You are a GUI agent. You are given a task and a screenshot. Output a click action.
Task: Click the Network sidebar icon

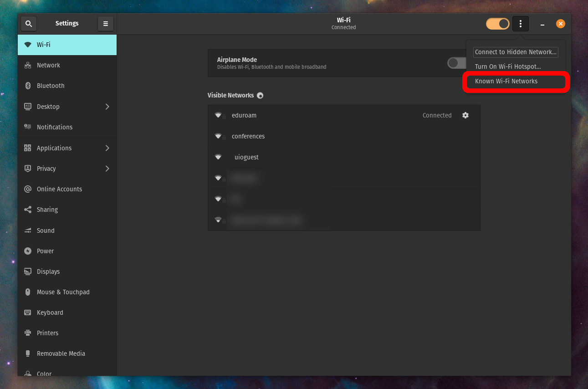pos(28,65)
